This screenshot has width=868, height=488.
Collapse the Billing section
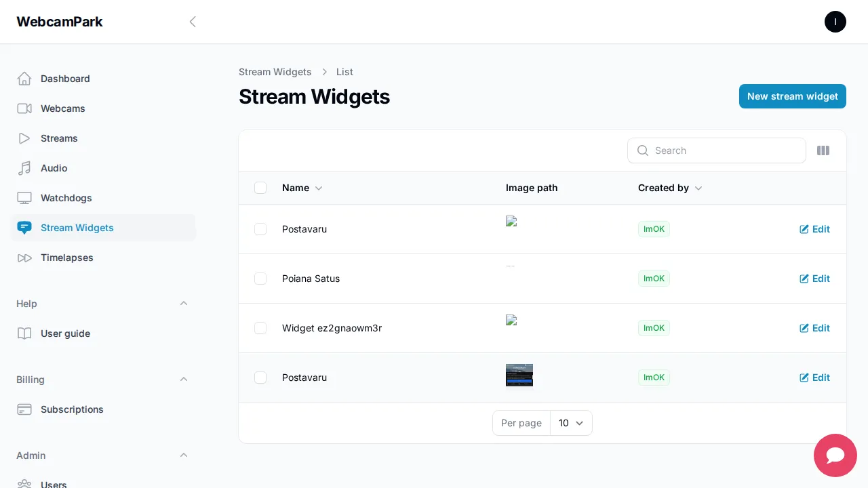pyautogui.click(x=184, y=380)
